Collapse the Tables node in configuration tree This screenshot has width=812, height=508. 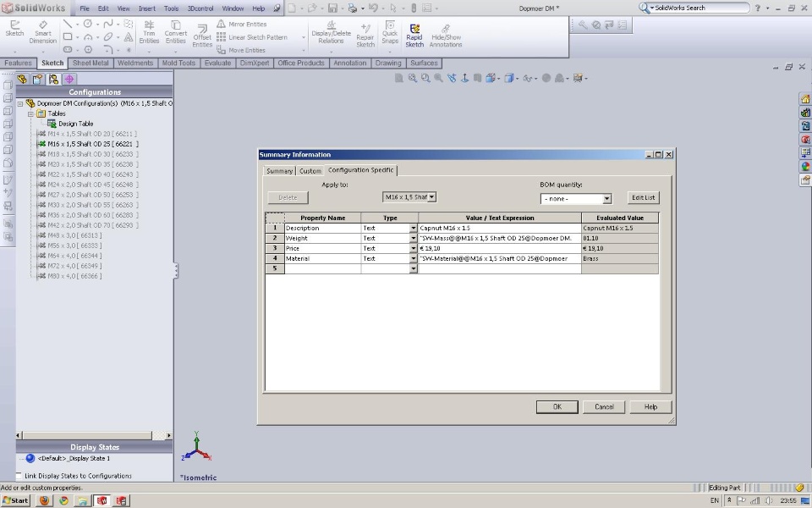[30, 113]
